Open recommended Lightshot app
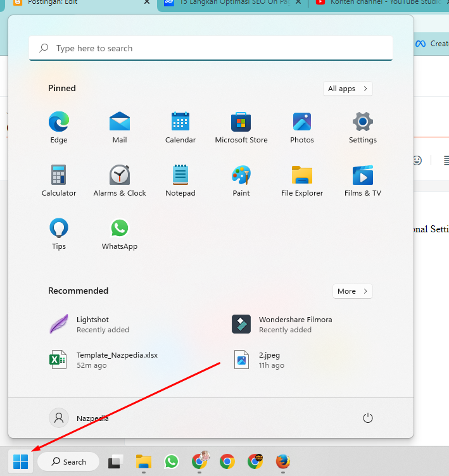449x476 pixels. (89, 324)
